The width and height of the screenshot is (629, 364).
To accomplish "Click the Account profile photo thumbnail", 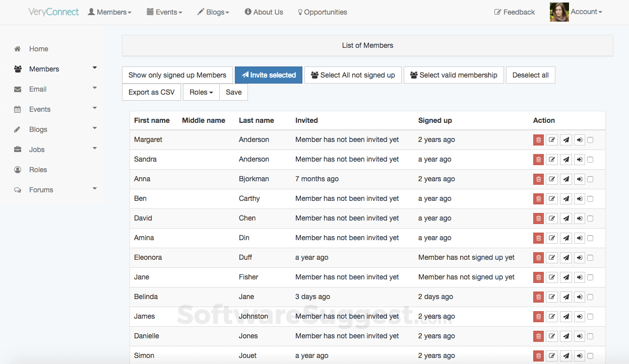I will tap(559, 12).
